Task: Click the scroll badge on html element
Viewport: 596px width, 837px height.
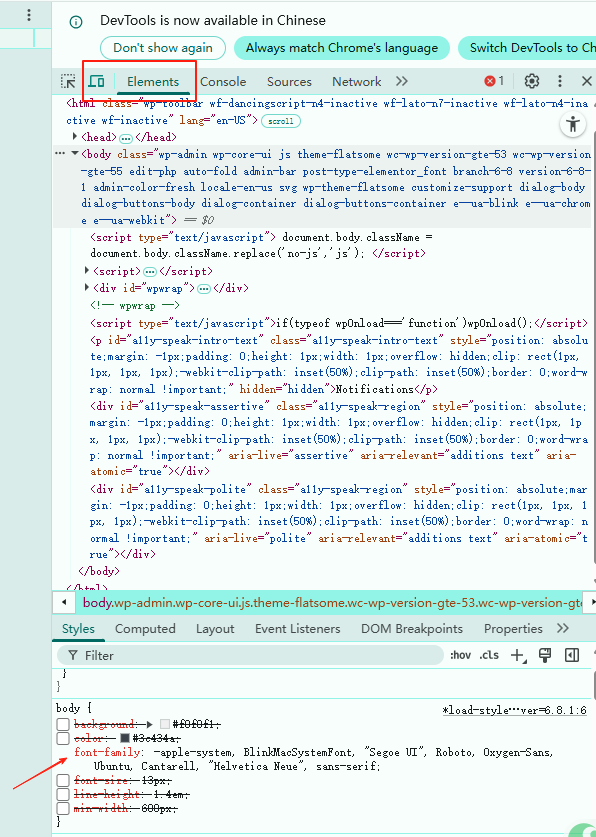Action: [x=281, y=121]
